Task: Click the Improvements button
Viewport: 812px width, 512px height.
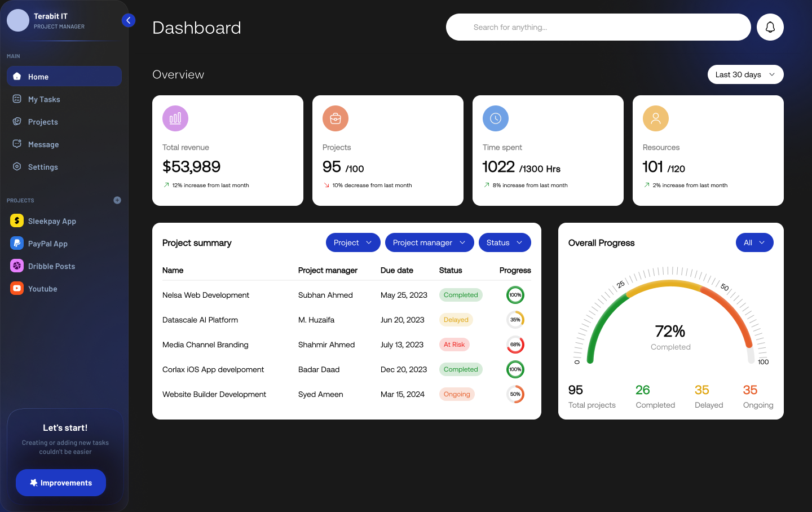Action: [60, 483]
